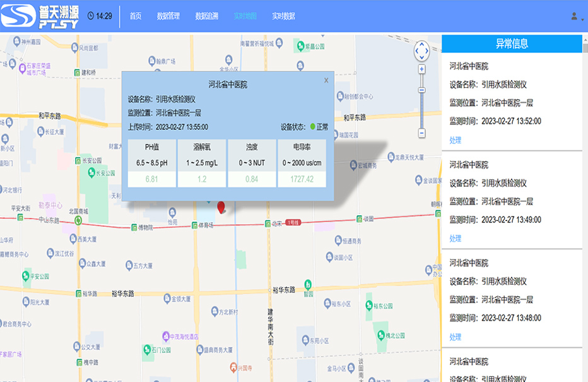Open the 数据追溯 menu

tap(207, 16)
